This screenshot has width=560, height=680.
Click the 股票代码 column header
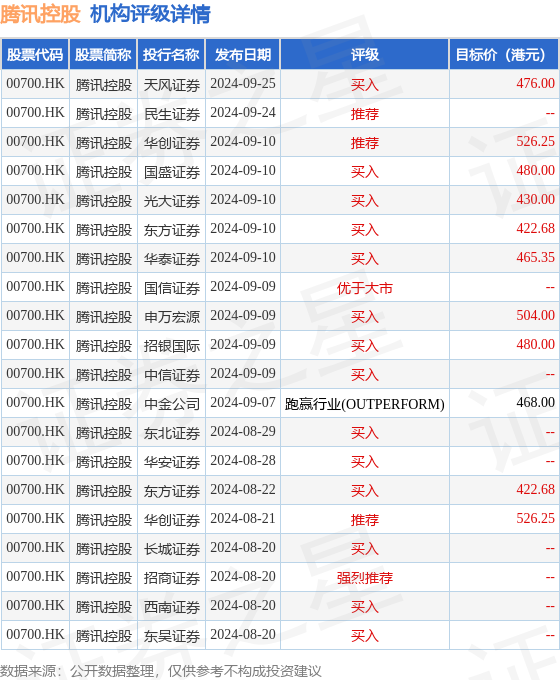coord(35,55)
